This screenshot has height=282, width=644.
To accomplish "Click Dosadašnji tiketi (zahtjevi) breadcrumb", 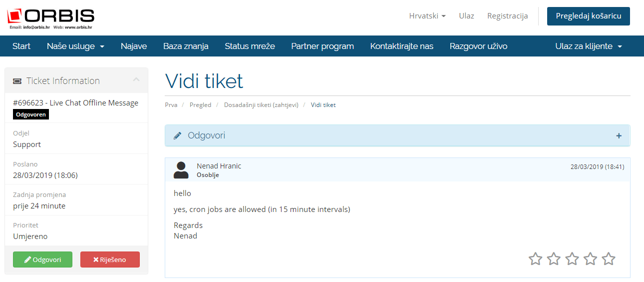I will tap(261, 105).
